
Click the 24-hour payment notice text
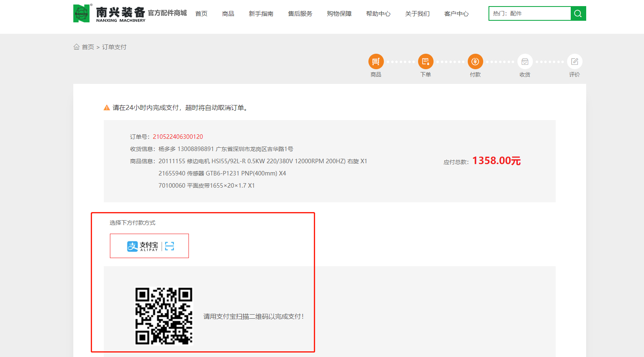tap(181, 108)
